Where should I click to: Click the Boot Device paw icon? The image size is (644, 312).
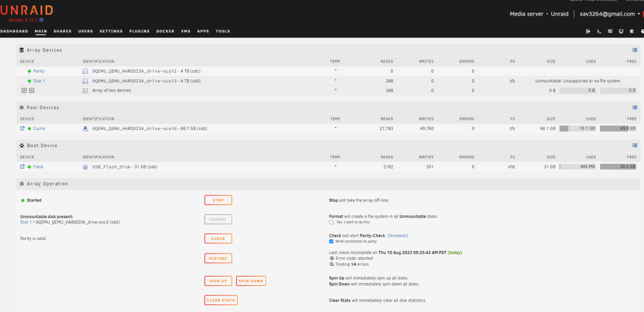tap(22, 145)
